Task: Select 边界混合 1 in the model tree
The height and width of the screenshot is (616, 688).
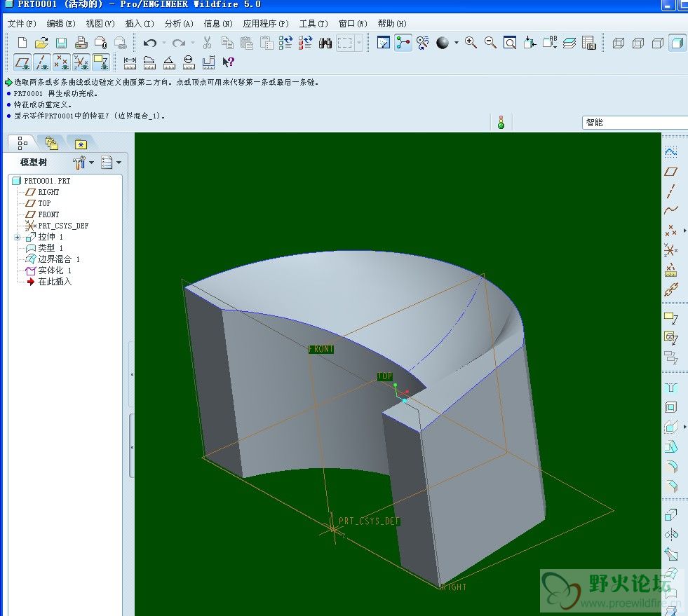Action: 53,259
